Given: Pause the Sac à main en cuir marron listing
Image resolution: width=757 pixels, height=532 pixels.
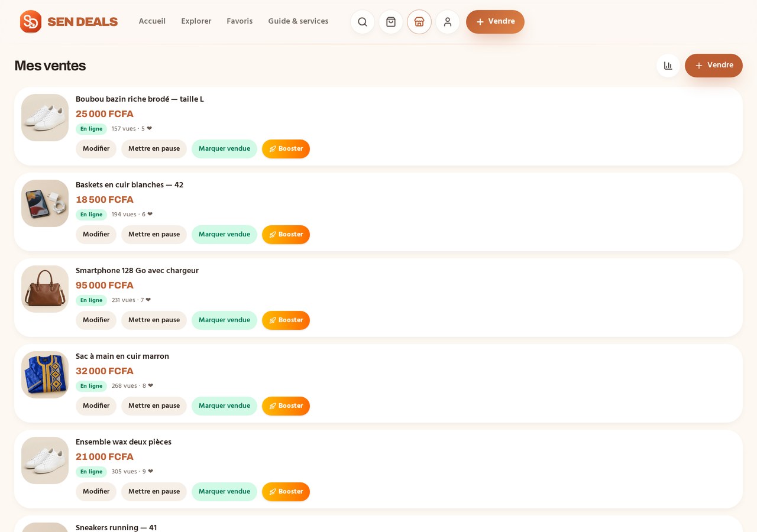Looking at the screenshot, I should click(x=154, y=406).
